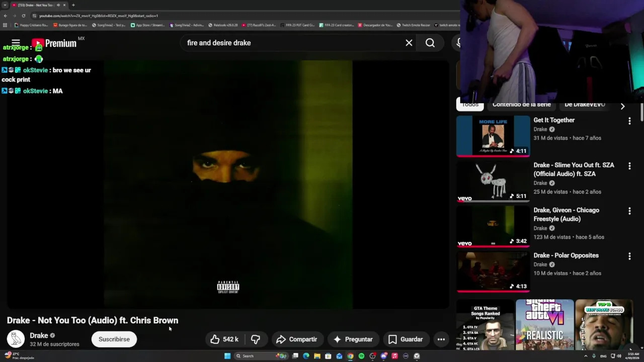Close the Drake - Not You Too tab
Viewport: 644px width, 362px height.
click(x=64, y=5)
